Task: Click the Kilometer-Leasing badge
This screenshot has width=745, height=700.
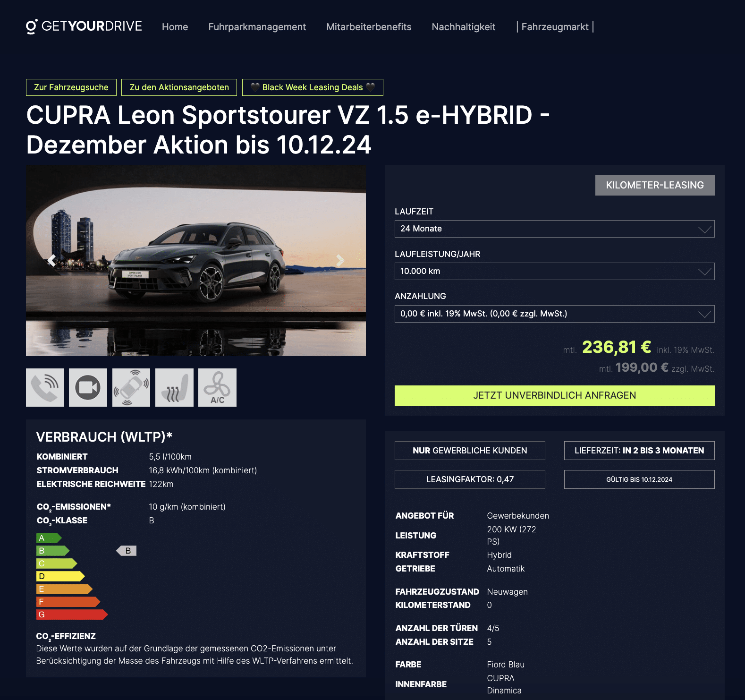Action: tap(655, 185)
